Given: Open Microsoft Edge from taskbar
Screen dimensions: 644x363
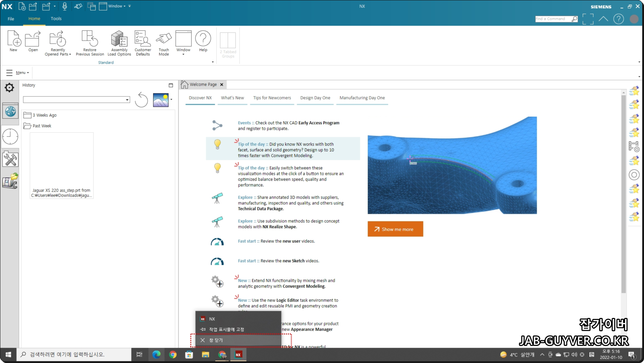Looking at the screenshot, I should coord(156,355).
